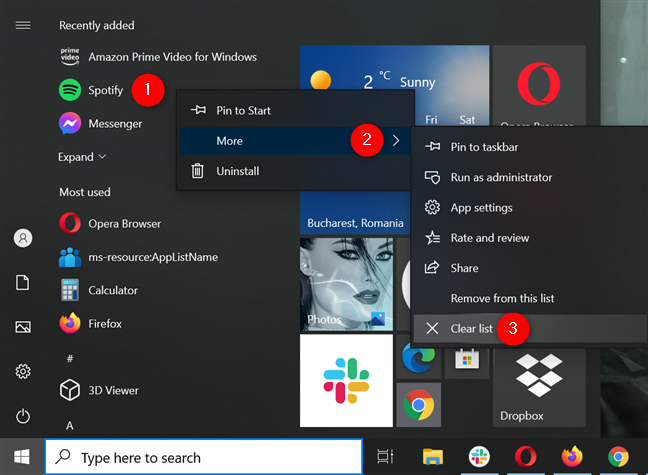Open Spotify from Recently added list
The image size is (648, 475).
pyautogui.click(x=105, y=90)
